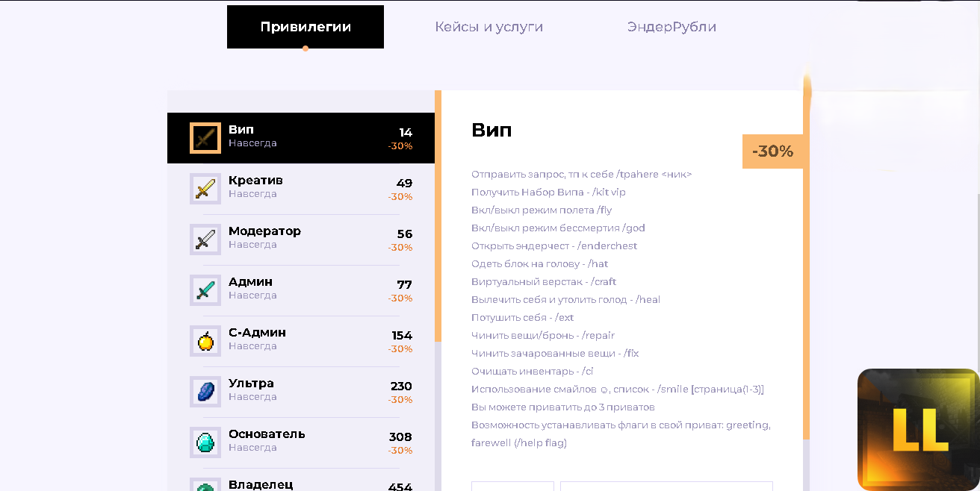
Task: Select the diamond gem icon for Основатель
Action: click(205, 442)
